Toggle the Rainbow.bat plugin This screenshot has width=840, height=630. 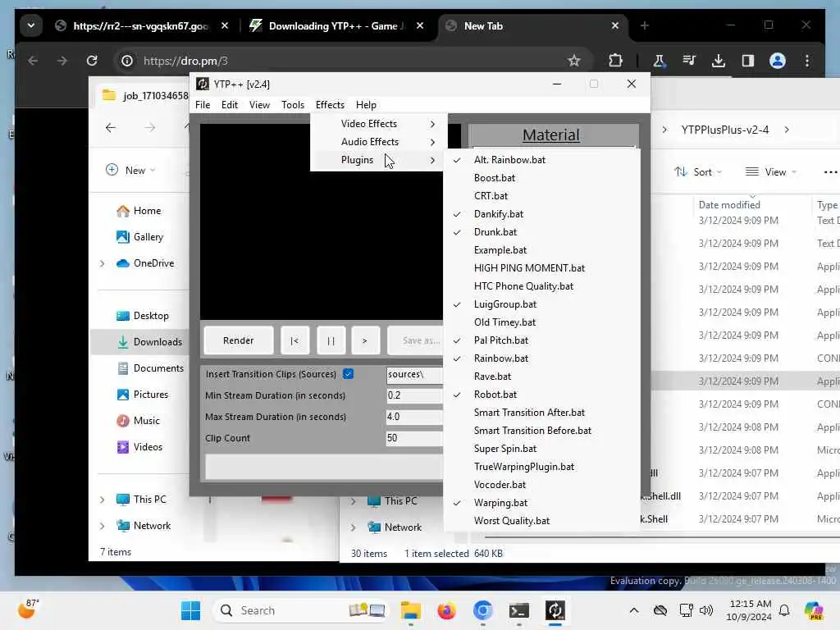point(541,358)
